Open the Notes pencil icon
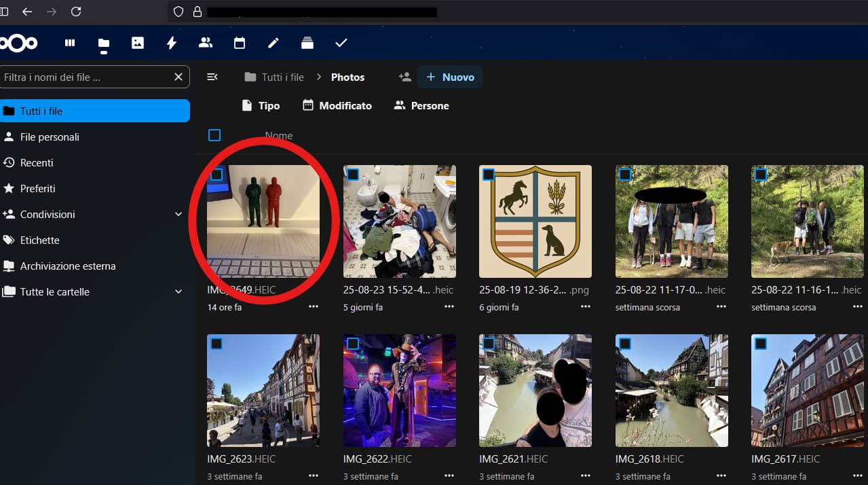This screenshot has width=868, height=485. click(273, 43)
